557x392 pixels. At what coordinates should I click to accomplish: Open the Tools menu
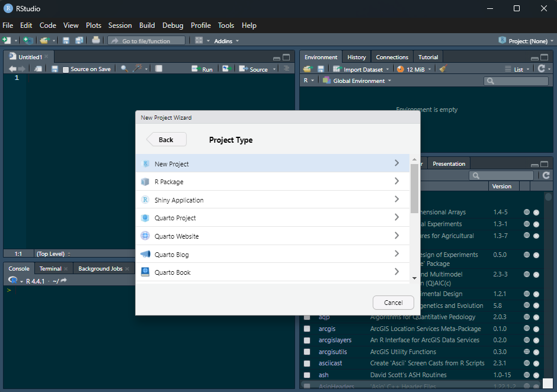(226, 25)
